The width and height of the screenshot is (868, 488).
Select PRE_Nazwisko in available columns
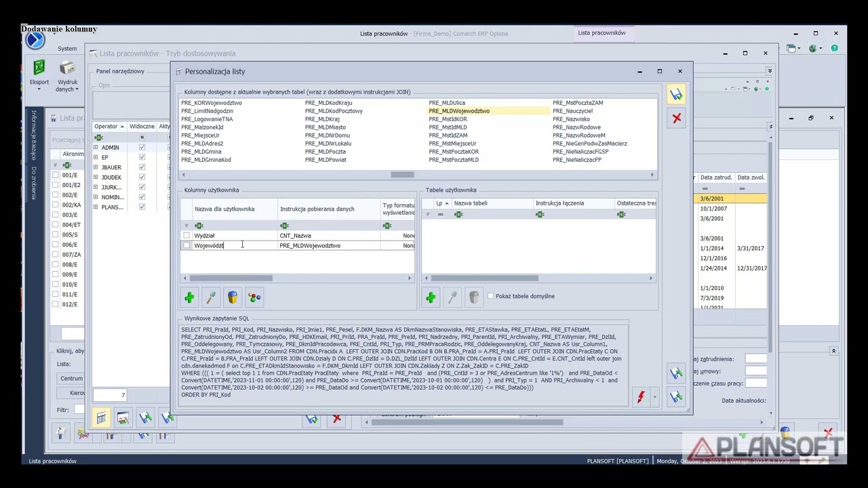pyautogui.click(x=571, y=119)
